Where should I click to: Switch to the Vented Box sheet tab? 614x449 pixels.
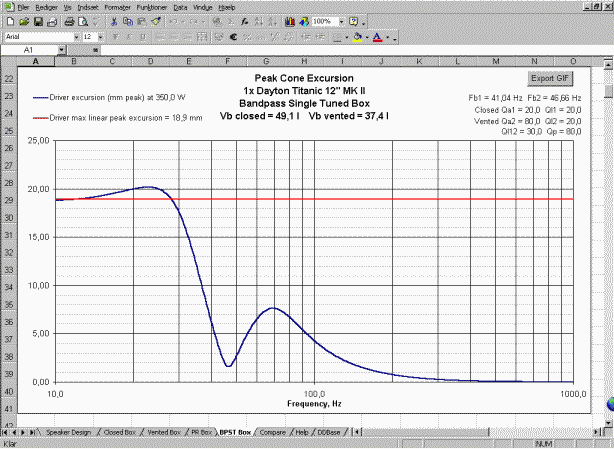(159, 432)
